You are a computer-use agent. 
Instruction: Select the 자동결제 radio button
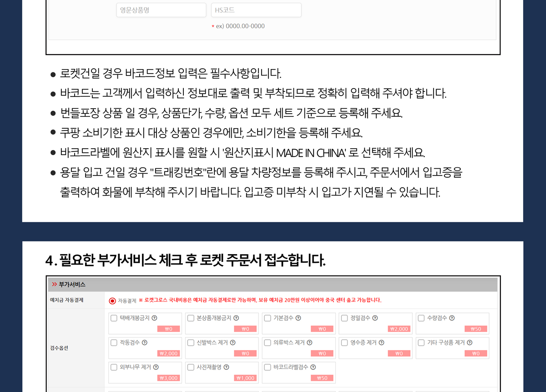click(x=112, y=301)
